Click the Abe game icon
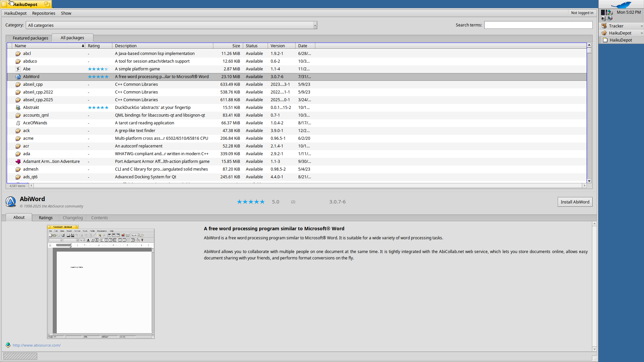 [18, 69]
